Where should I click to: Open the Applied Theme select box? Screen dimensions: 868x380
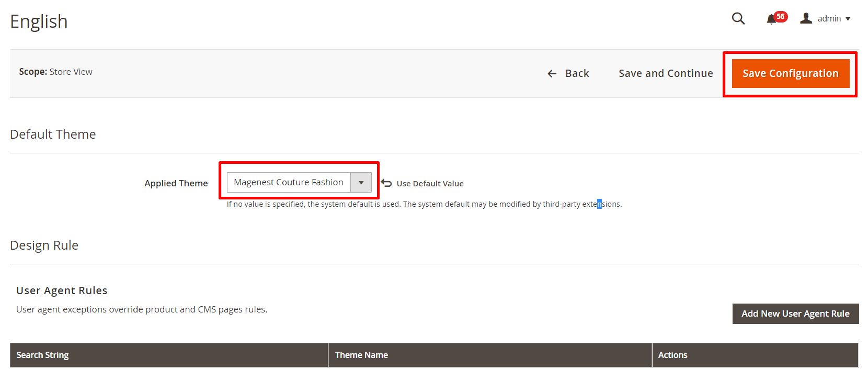coord(289,183)
